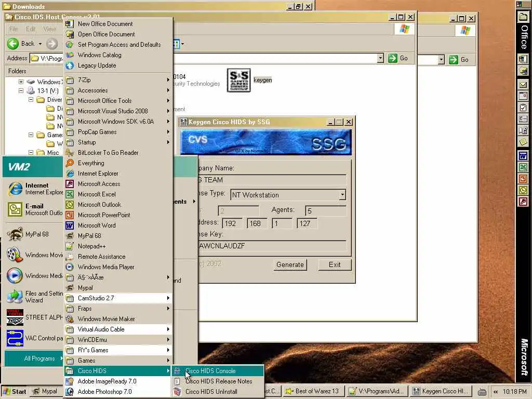Click the VAC Control panel icon
Screen dimensions: 532x399
point(15,338)
